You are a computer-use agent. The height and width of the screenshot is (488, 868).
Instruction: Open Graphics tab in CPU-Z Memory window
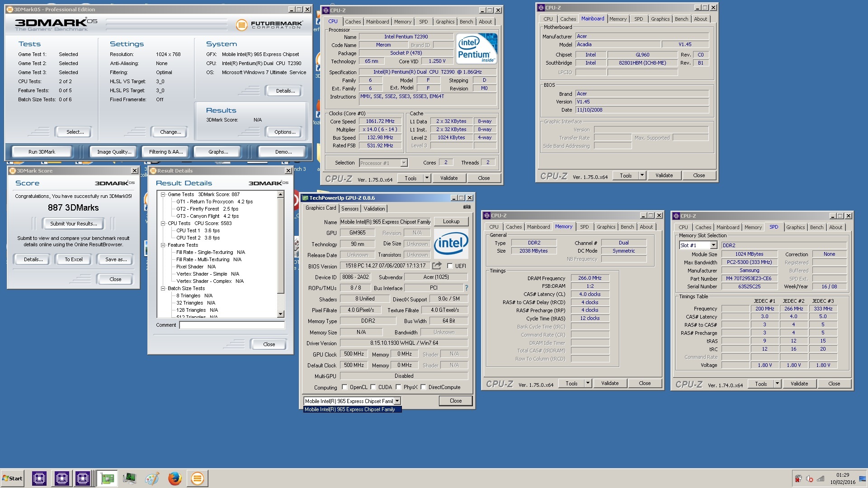[606, 227]
